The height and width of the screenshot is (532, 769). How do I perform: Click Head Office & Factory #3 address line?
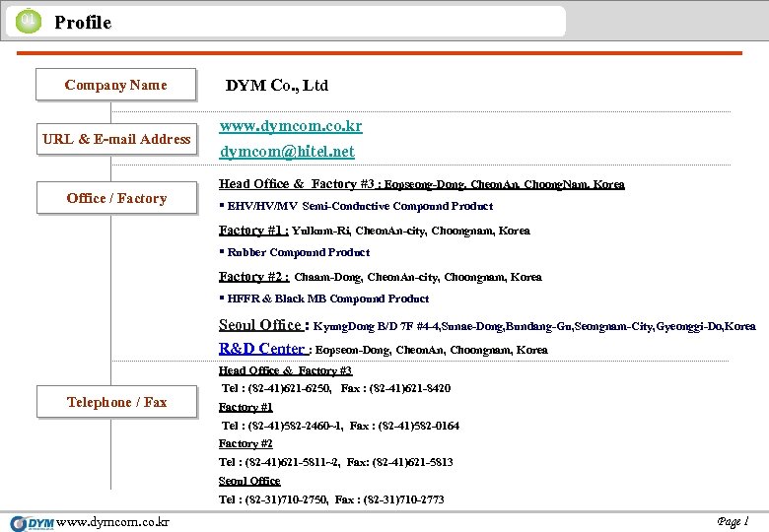422,184
